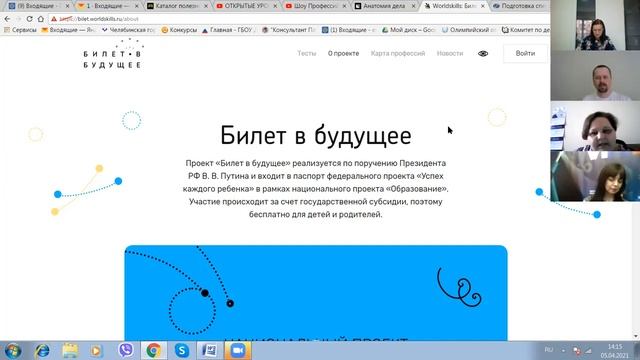Viewport: 640px width, 360px height.
Task: Reload the page with the refresh icon
Action: coord(29,19)
